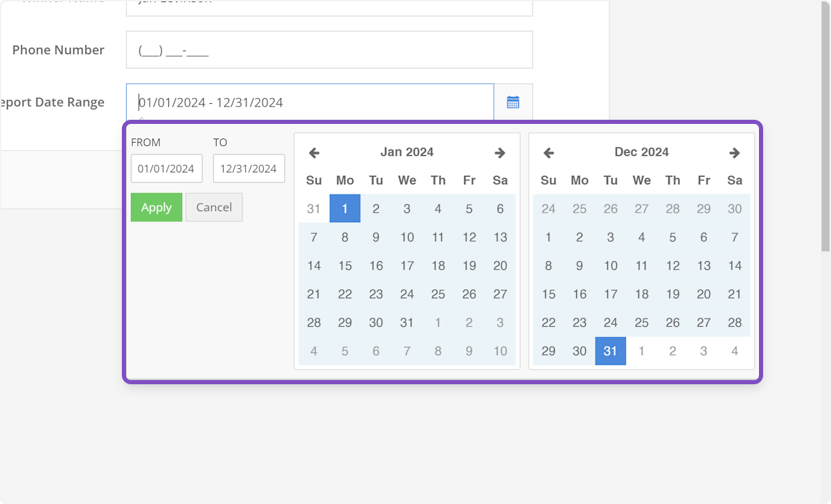Open the calendar icon beside the date range field
Viewport: 831px width, 504px height.
tap(512, 102)
